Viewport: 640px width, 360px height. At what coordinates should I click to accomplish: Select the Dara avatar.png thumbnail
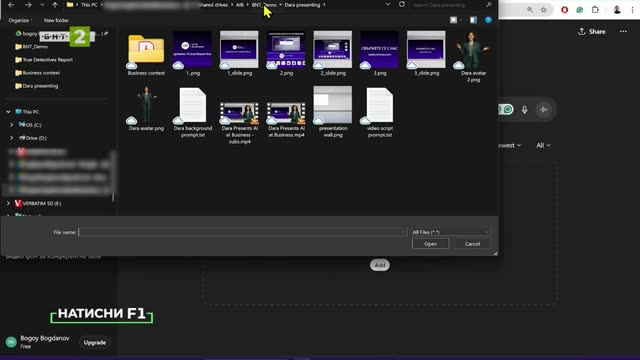[146, 108]
